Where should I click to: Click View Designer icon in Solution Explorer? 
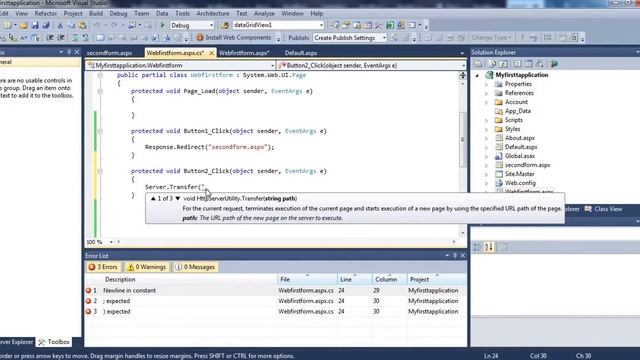(529, 64)
